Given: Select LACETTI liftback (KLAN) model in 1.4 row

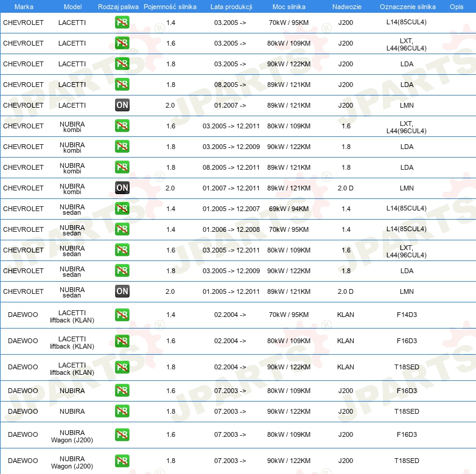Looking at the screenshot, I should 72,316.
